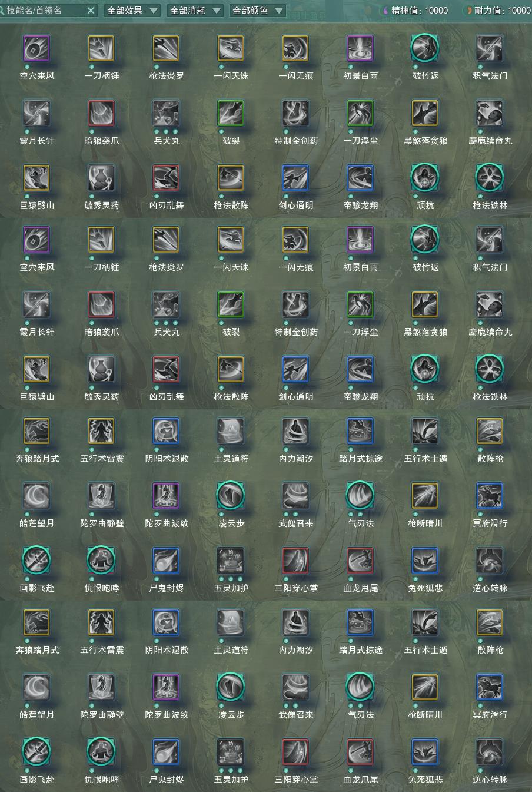Select the upper 初景白雨 skill icon
This screenshot has height=792, width=532.
(360, 48)
